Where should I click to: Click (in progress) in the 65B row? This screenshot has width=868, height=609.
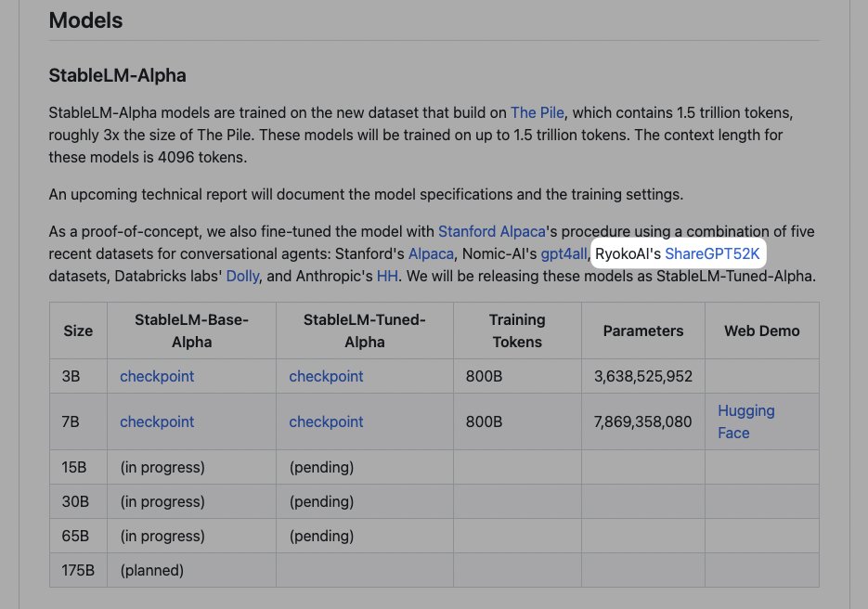tap(162, 536)
